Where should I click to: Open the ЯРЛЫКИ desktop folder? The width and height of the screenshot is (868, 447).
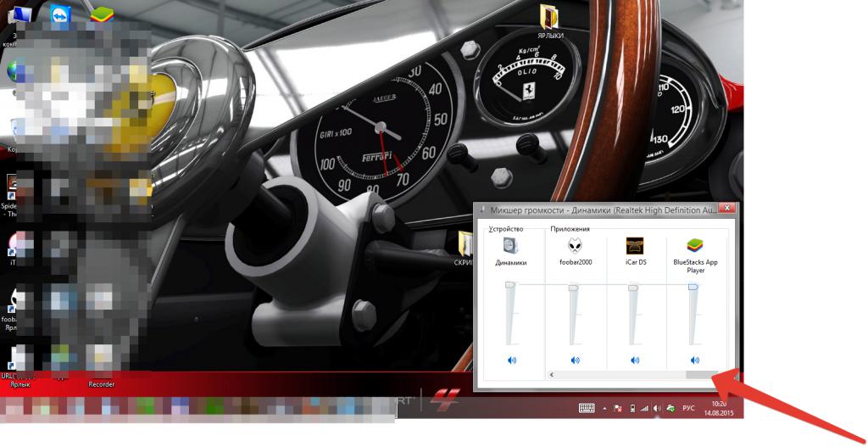(550, 17)
